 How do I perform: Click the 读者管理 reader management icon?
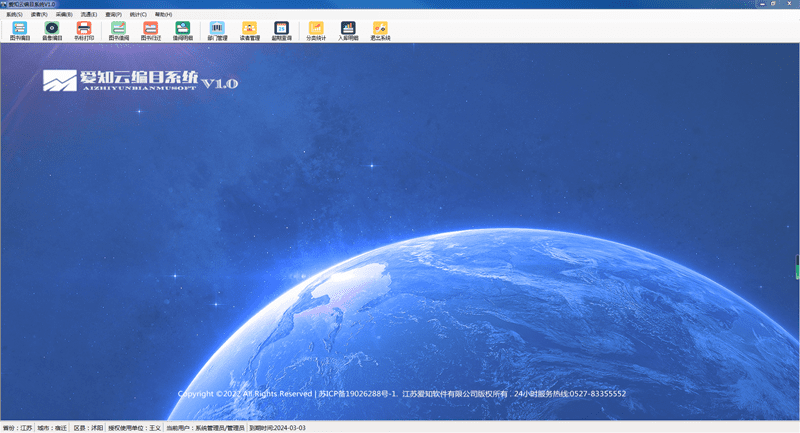point(249,30)
